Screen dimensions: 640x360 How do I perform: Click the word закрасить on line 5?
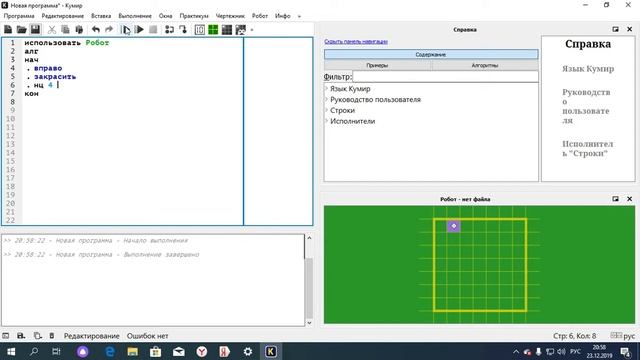pos(55,77)
